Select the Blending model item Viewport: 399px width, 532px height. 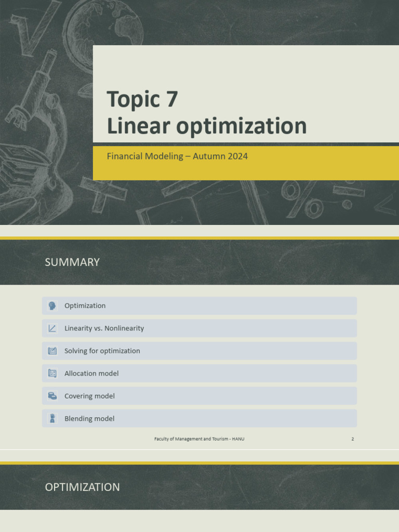coord(199,418)
